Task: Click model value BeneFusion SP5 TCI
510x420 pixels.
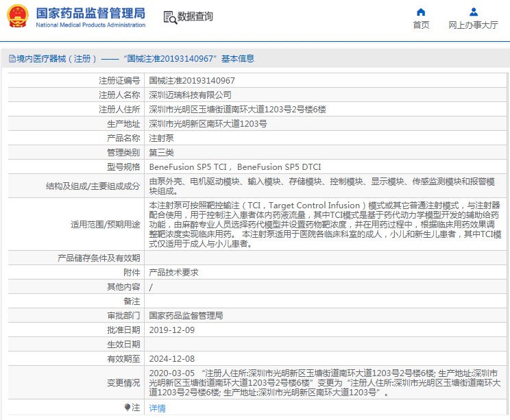Action: click(x=188, y=166)
